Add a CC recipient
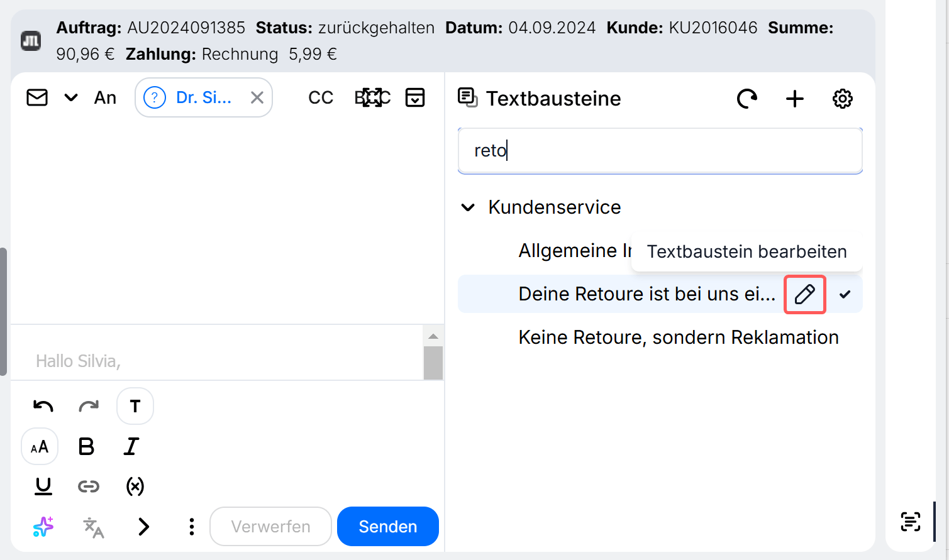Image resolution: width=949 pixels, height=560 pixels. click(321, 98)
